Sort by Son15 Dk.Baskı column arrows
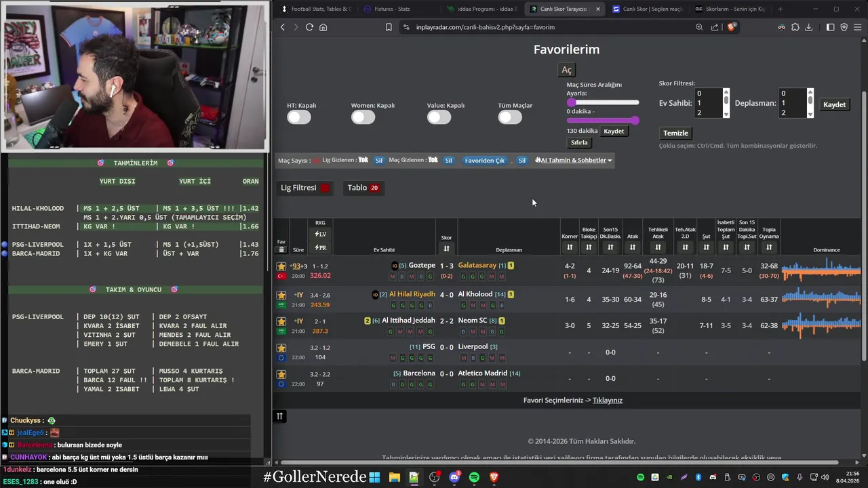The image size is (868, 488). coord(610,247)
